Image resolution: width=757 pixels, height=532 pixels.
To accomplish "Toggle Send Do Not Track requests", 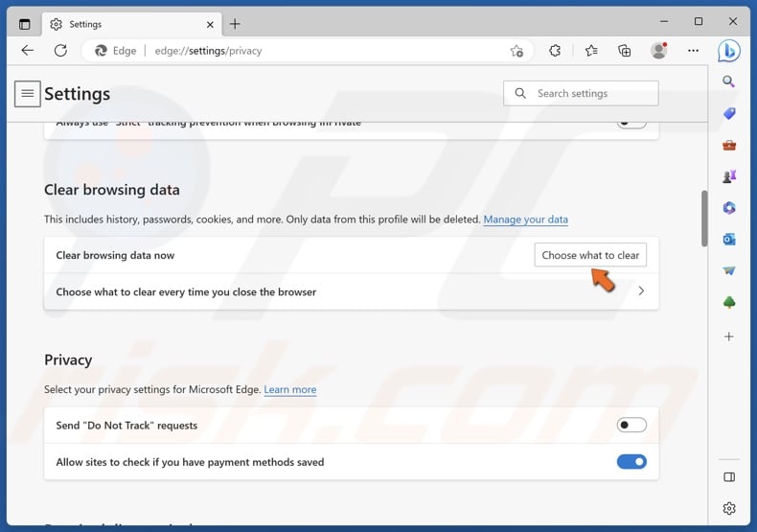I will click(631, 425).
